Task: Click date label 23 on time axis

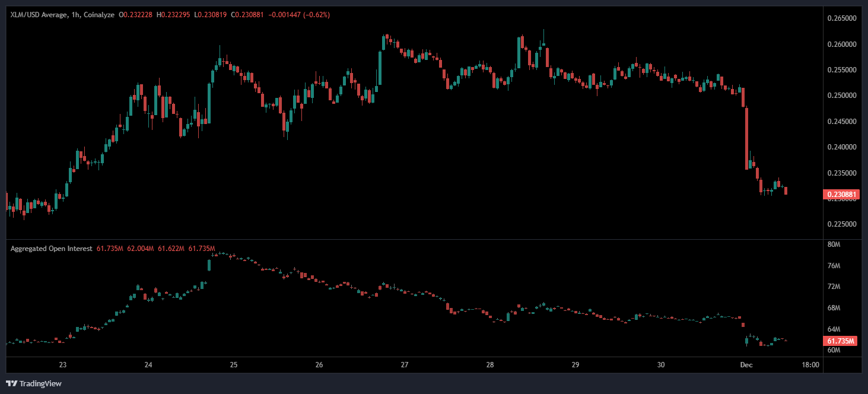Action: tap(62, 364)
